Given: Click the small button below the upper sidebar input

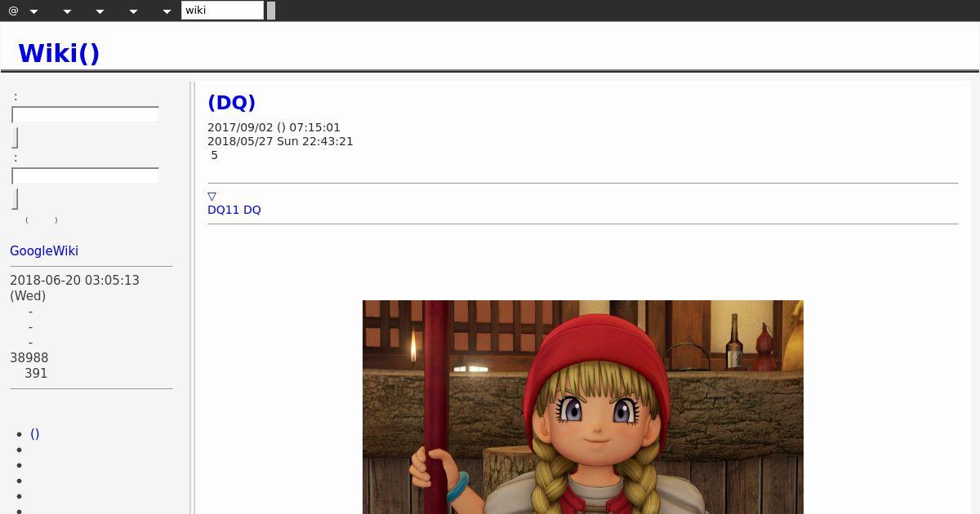Looking at the screenshot, I should point(15,138).
